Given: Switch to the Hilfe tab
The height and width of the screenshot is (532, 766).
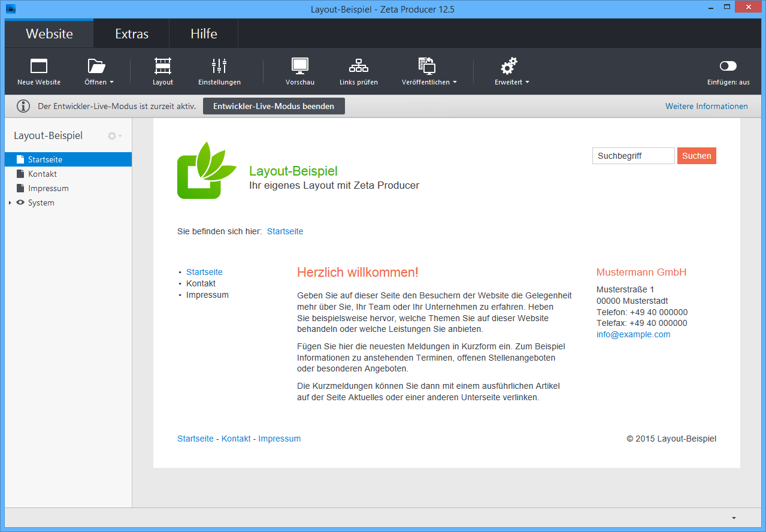Looking at the screenshot, I should pos(204,34).
